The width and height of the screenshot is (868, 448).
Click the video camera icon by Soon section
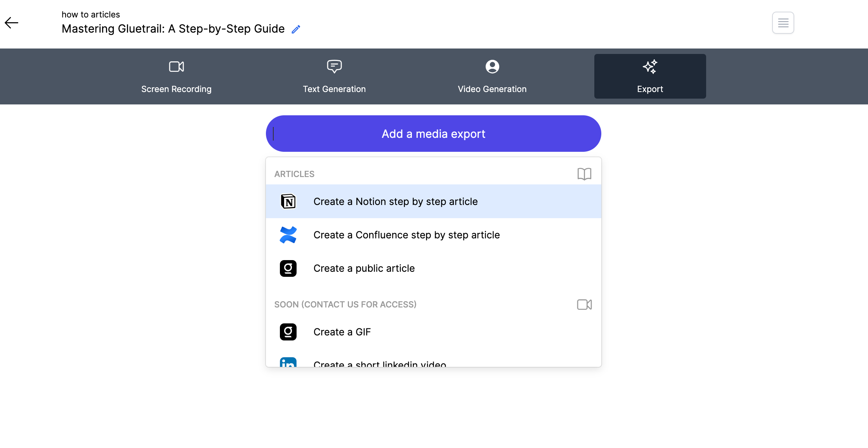click(x=584, y=304)
